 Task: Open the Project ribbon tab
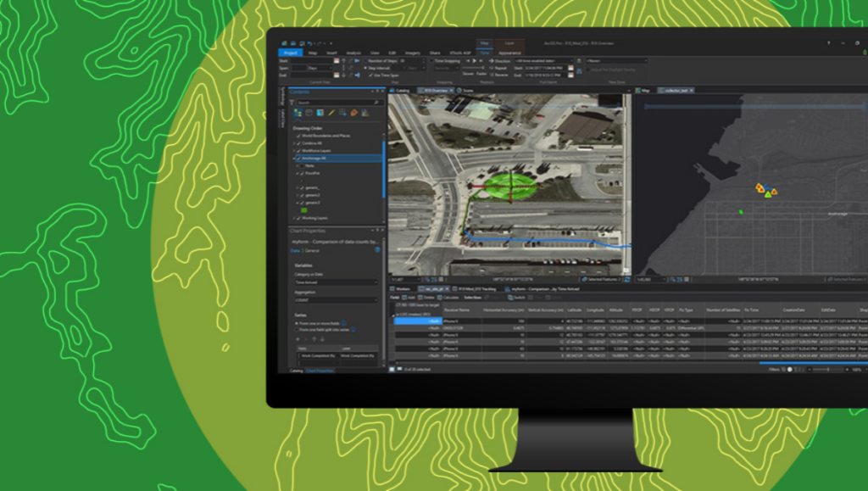click(291, 53)
